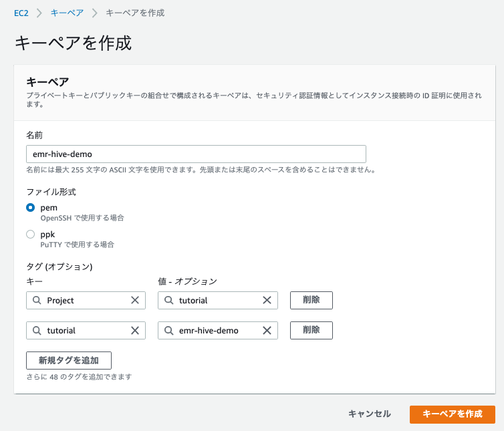Focus the emr-hive-demo tag value field
Screen dimensions: 504x431
[218, 330]
